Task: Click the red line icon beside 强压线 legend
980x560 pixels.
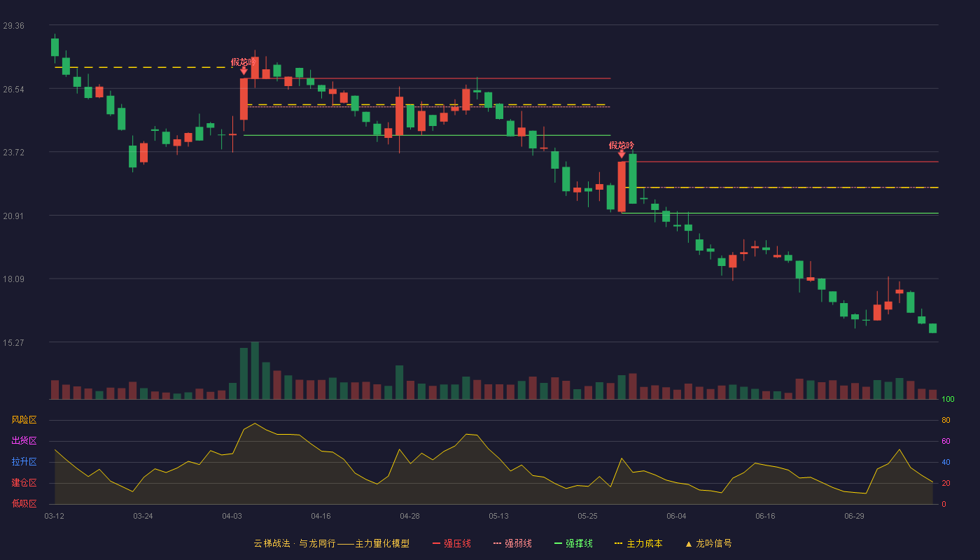Action: pos(436,544)
